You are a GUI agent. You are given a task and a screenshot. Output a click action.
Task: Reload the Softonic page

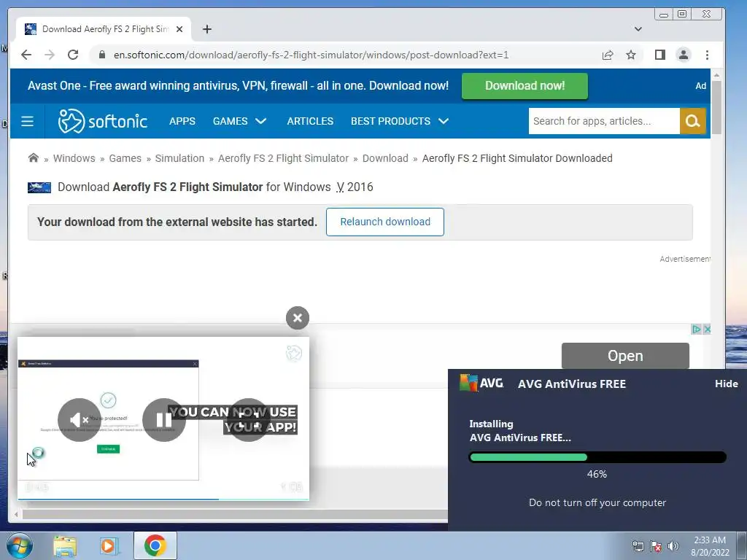pos(73,55)
